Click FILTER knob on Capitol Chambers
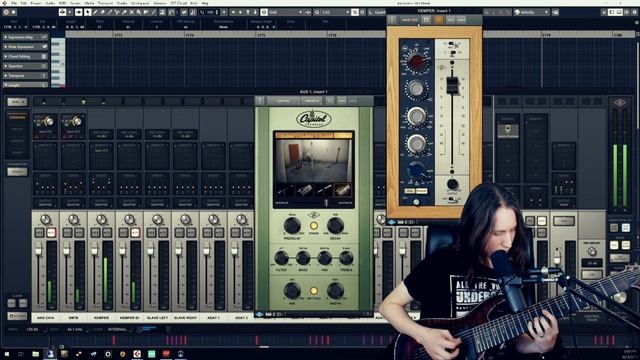640x360 pixels. [x=281, y=258]
